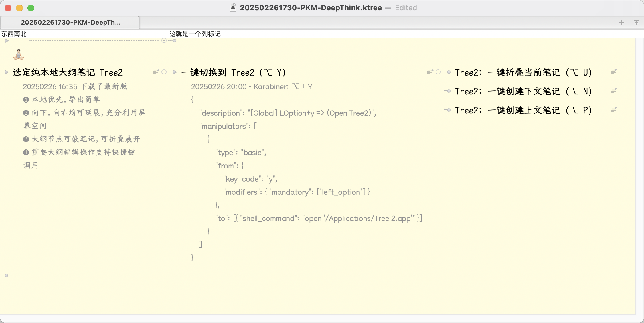Collapse children via circle-minus after 选定纯本地大纲笔记
The image size is (644, 323).
[164, 72]
